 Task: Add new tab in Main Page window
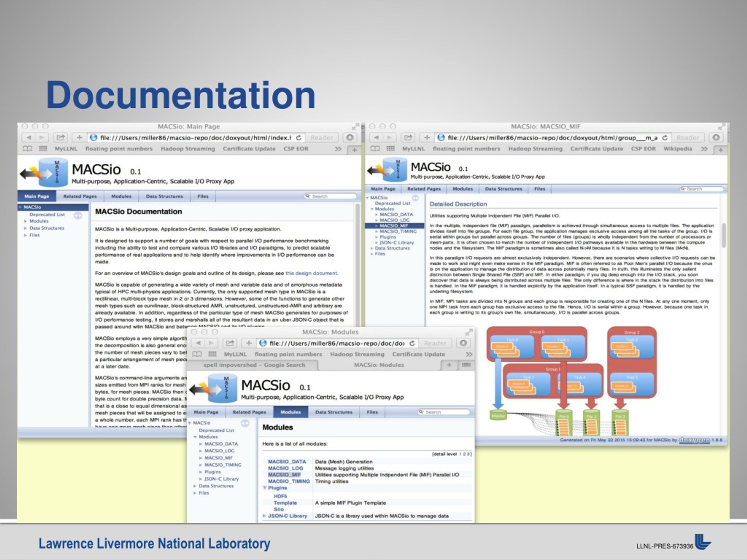click(x=354, y=150)
